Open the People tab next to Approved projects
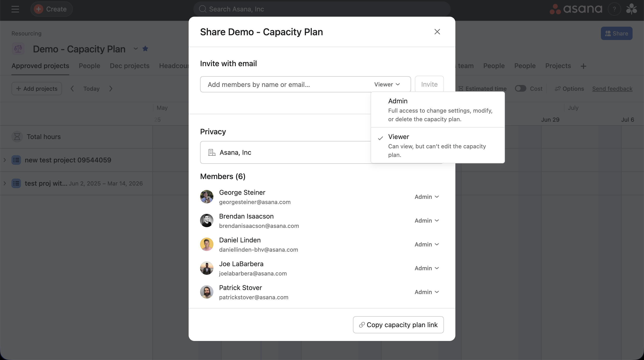This screenshot has height=360, width=644. pyautogui.click(x=90, y=66)
